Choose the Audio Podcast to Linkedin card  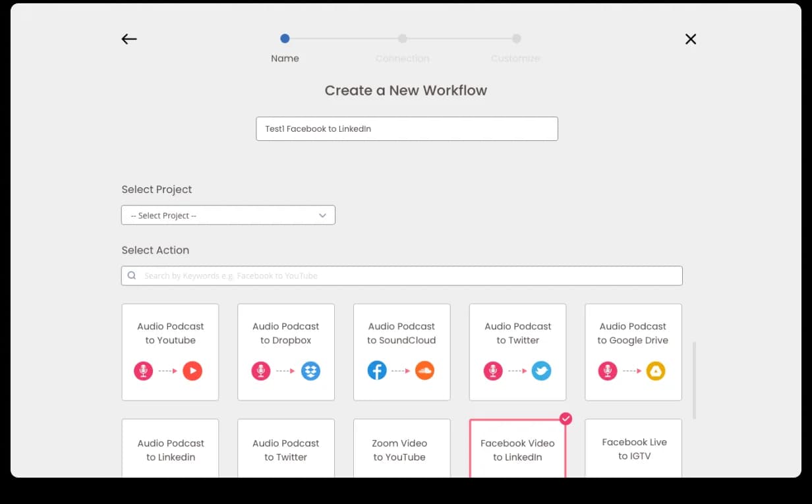click(170, 448)
